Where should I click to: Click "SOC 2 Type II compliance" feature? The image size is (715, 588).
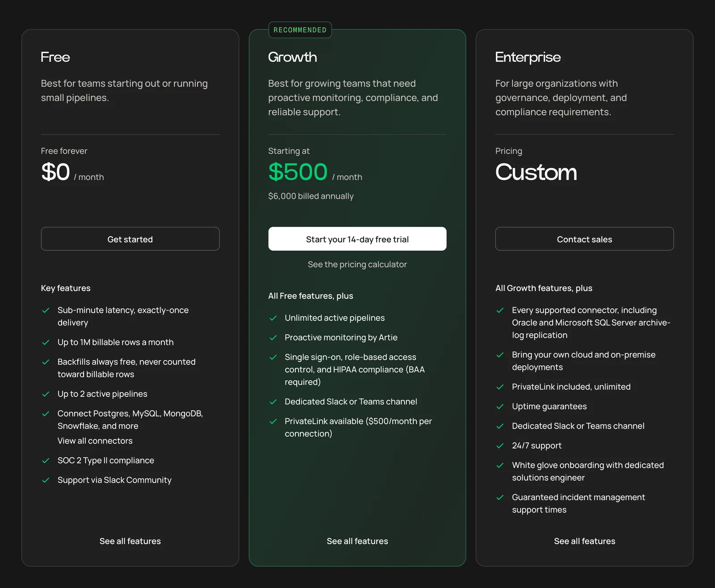pyautogui.click(x=106, y=461)
